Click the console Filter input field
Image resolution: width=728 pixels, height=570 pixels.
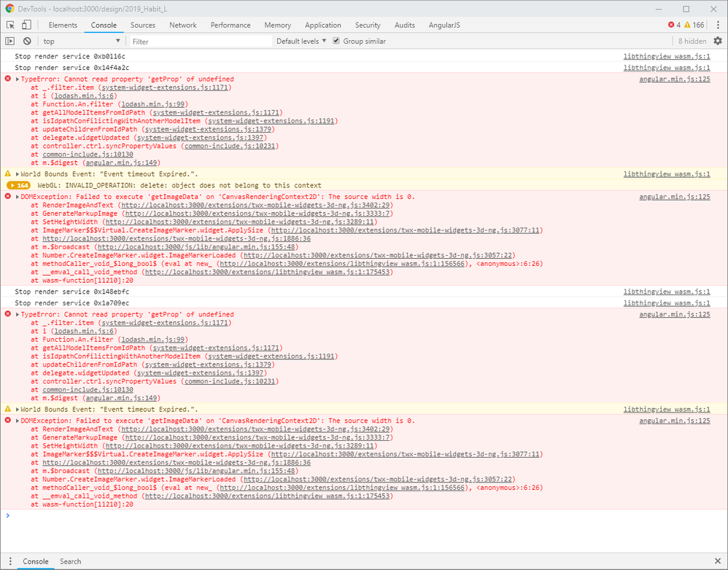coord(201,42)
